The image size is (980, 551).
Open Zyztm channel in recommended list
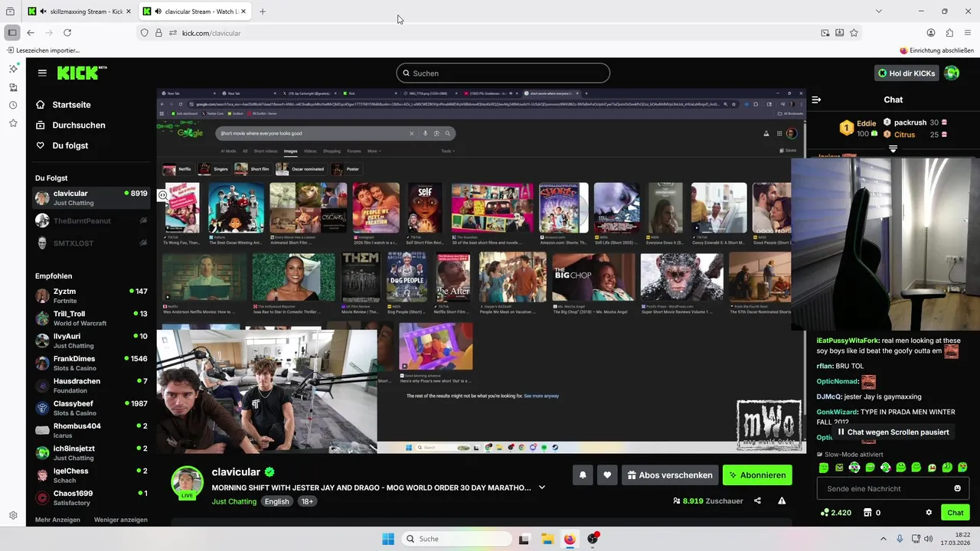point(91,295)
